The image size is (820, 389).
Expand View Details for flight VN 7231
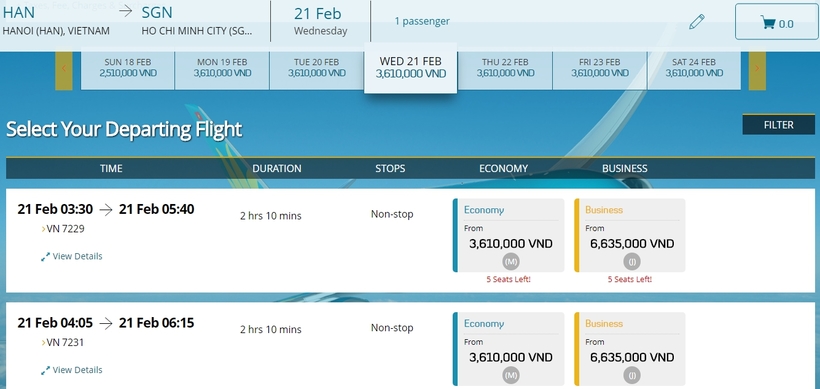coord(72,370)
